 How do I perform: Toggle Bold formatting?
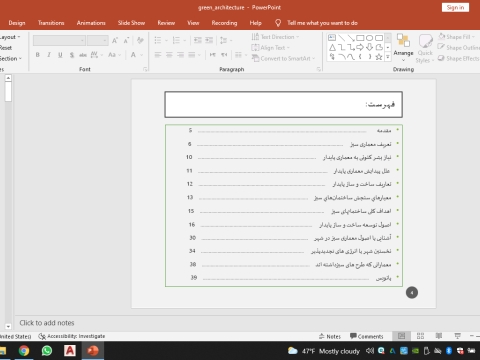pos(38,55)
